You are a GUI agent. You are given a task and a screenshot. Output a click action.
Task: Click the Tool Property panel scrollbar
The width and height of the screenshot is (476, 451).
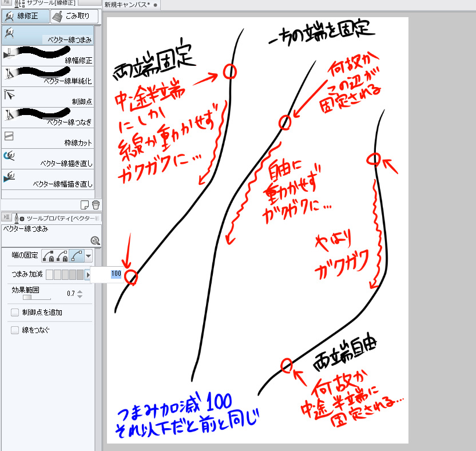point(98,349)
